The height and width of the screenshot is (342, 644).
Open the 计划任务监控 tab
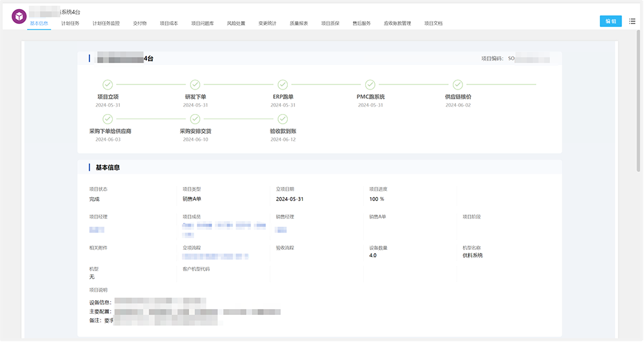[x=106, y=23]
